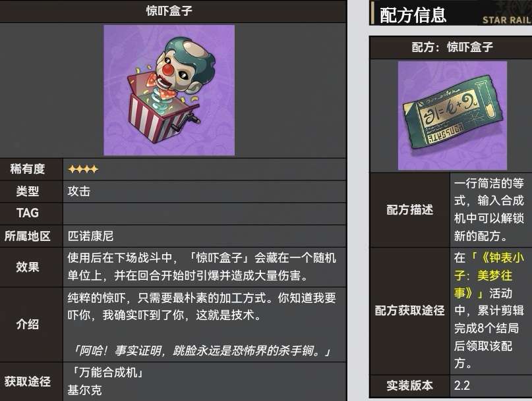Image resolution: width=532 pixels, height=401 pixels.
Task: Click the four-star rarity icons
Action: pos(83,169)
